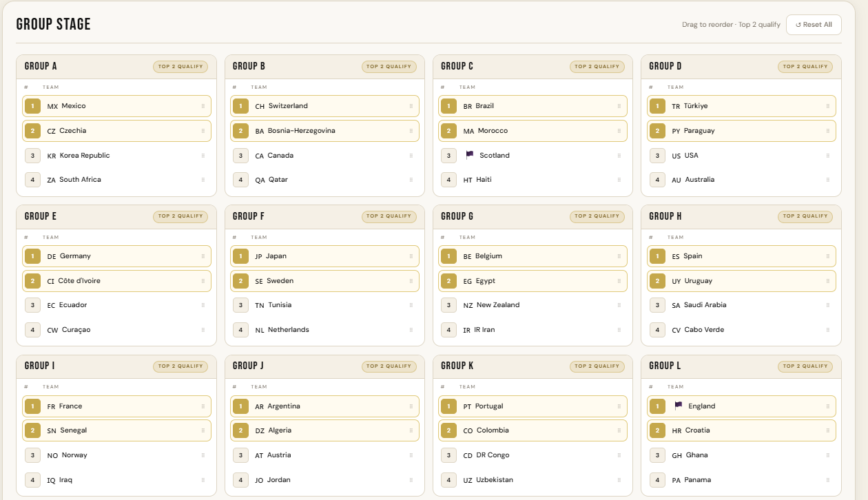
Task: Select the Paraguay row in Group D
Action: pos(741,131)
